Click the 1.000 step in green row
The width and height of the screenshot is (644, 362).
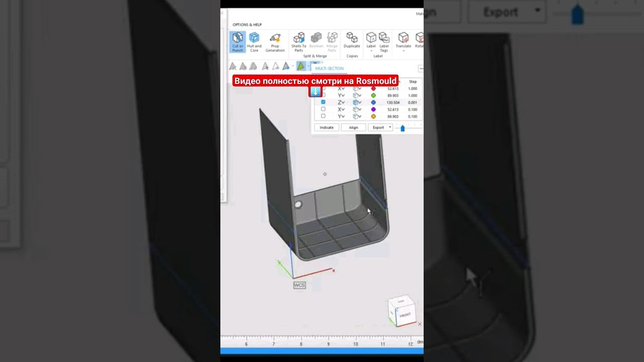413,96
